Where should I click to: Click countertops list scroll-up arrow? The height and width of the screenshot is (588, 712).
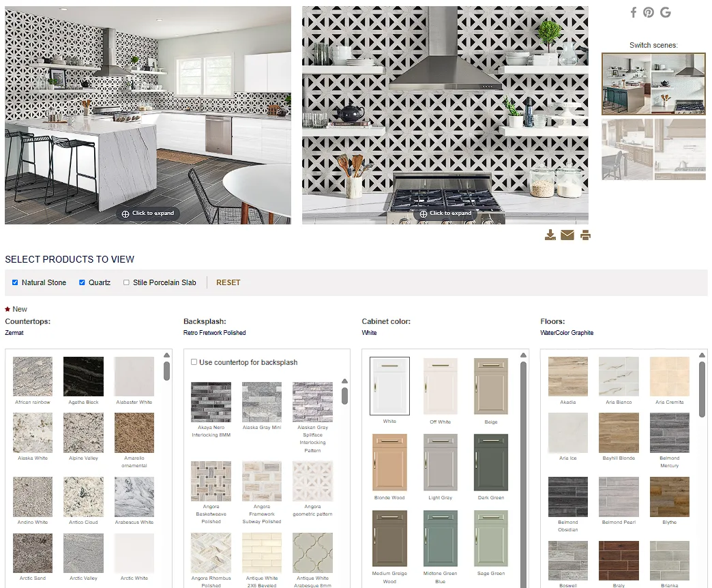coord(166,355)
